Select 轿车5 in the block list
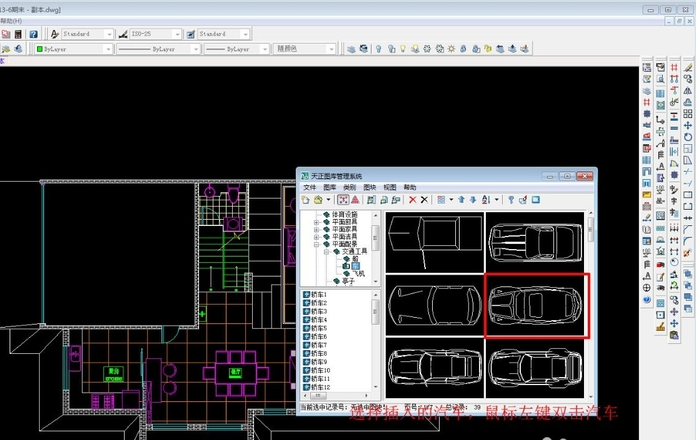This screenshot has width=696, height=440. [x=319, y=328]
